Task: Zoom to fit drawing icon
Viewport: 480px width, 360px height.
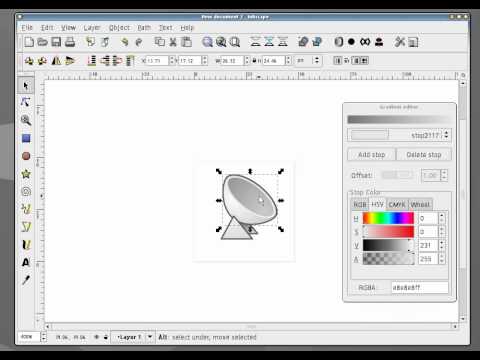Action: [221, 42]
